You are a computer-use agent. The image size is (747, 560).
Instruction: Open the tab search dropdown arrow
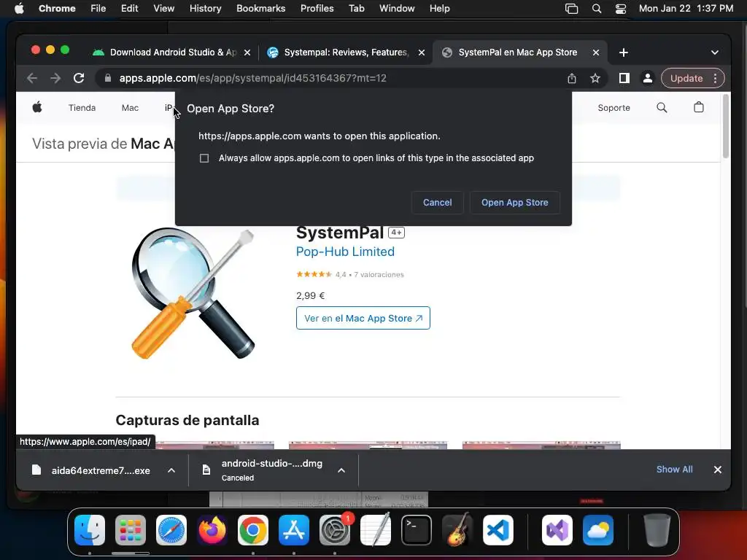click(715, 52)
